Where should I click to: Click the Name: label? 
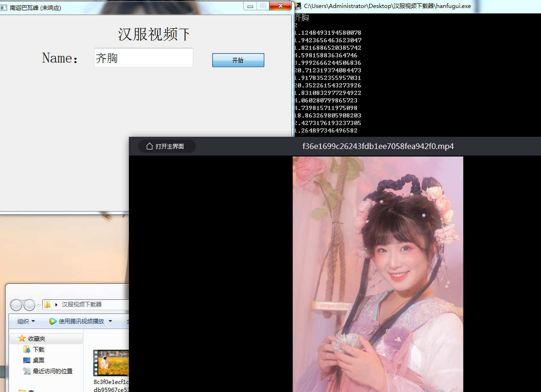pyautogui.click(x=60, y=58)
